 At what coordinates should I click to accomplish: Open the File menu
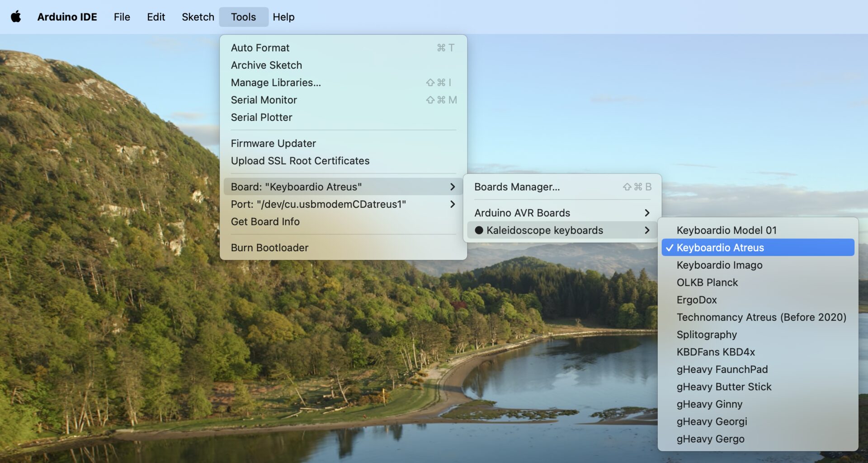point(122,17)
